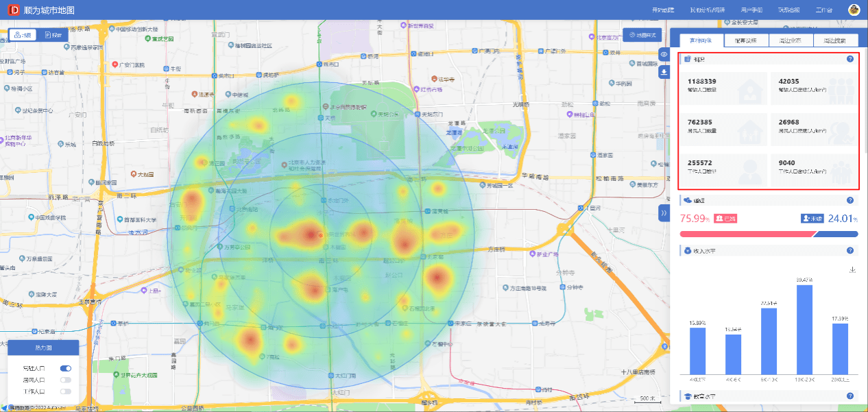Download the 收入水平 income chart

852,269
